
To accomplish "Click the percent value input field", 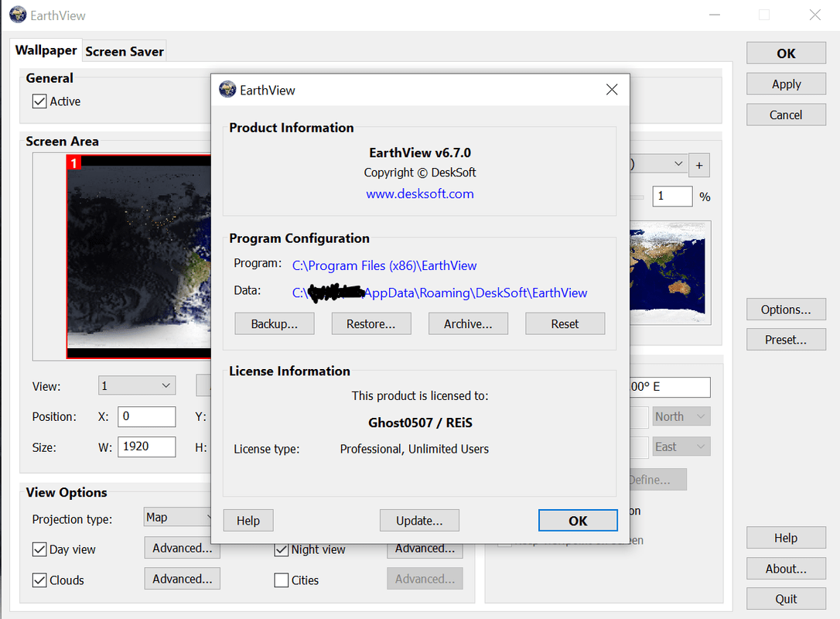I will pos(672,197).
